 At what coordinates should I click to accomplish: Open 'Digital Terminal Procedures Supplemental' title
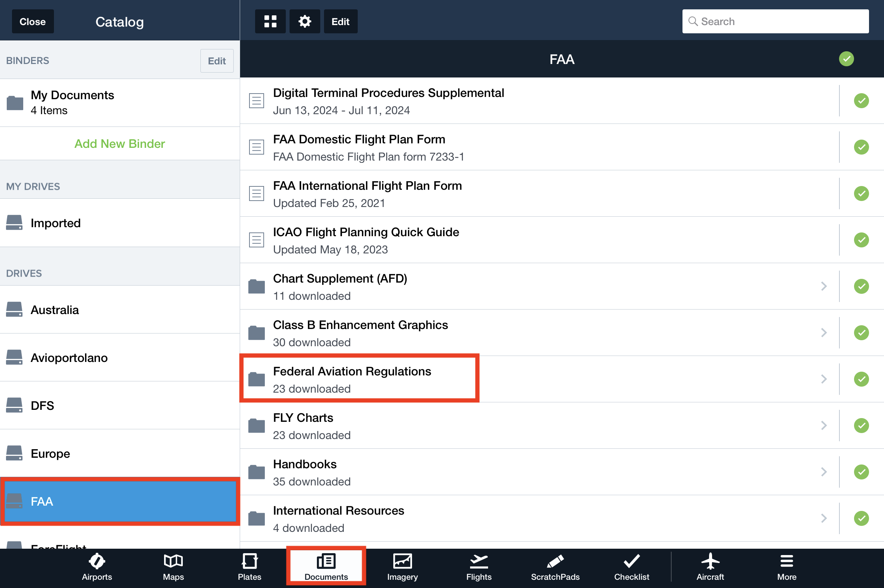pos(388,93)
